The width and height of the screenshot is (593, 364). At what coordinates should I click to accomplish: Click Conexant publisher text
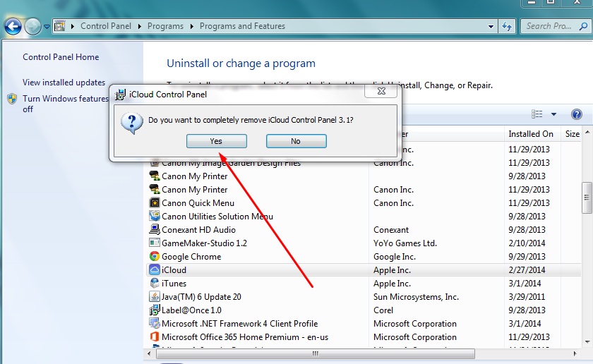391,229
